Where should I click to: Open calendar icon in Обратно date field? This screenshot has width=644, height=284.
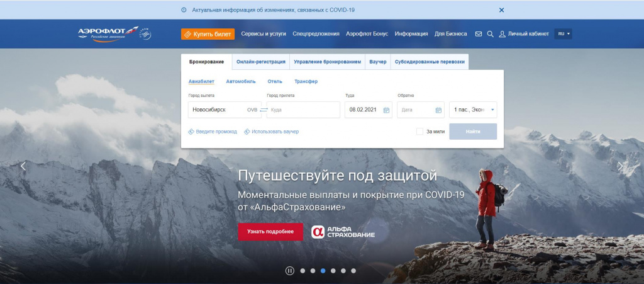pyautogui.click(x=438, y=110)
